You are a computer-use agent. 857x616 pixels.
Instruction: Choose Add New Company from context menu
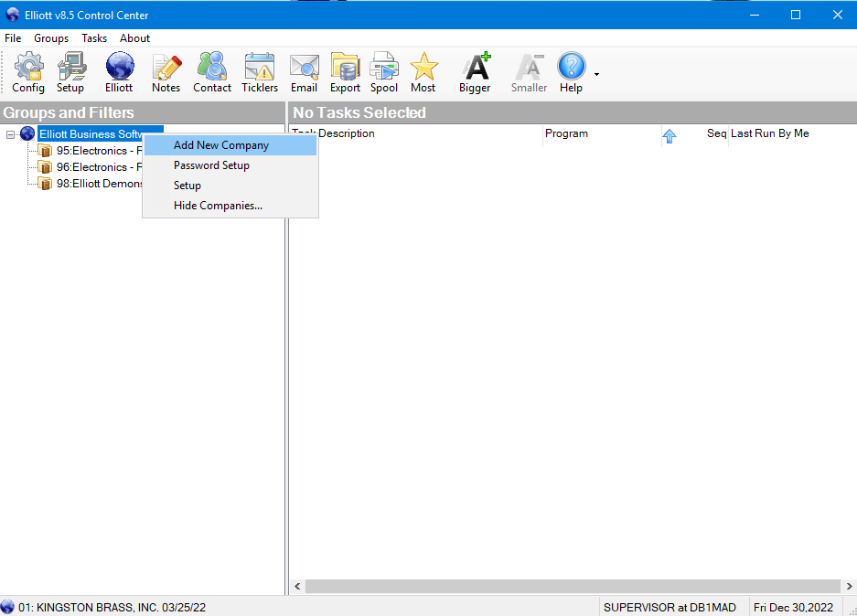(221, 145)
